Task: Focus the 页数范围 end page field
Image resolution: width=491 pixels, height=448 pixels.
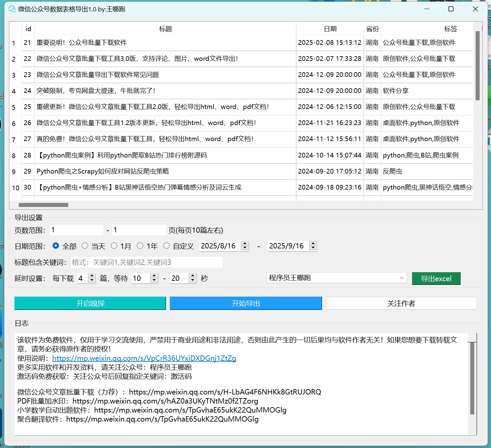Action: [x=139, y=230]
